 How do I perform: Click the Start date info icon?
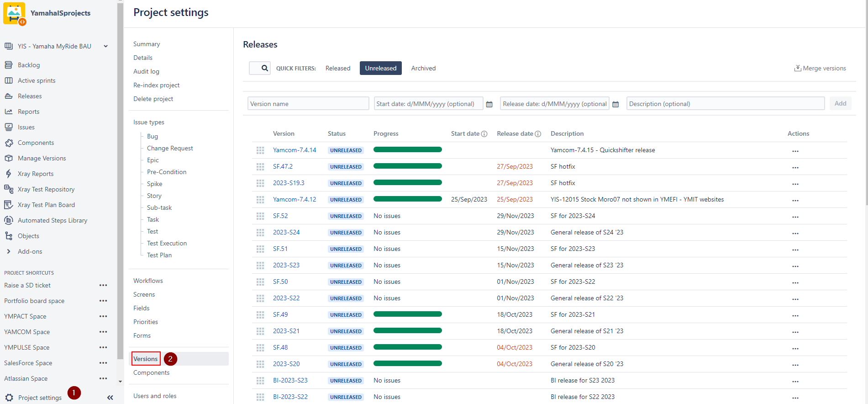coord(484,134)
